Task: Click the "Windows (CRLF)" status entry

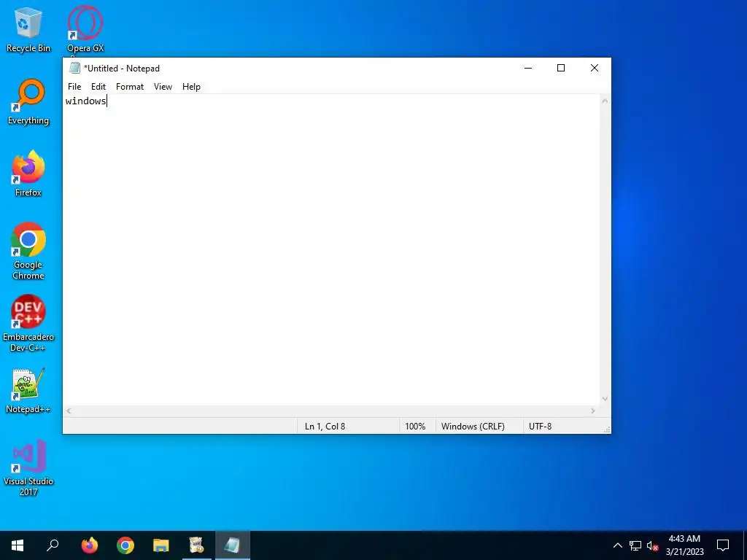Action: 473,426
